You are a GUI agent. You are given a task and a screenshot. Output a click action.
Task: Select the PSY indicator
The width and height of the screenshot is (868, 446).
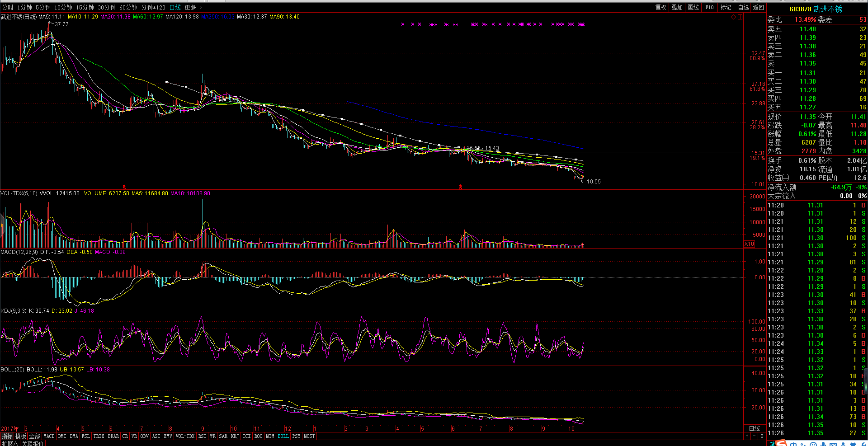point(296,436)
